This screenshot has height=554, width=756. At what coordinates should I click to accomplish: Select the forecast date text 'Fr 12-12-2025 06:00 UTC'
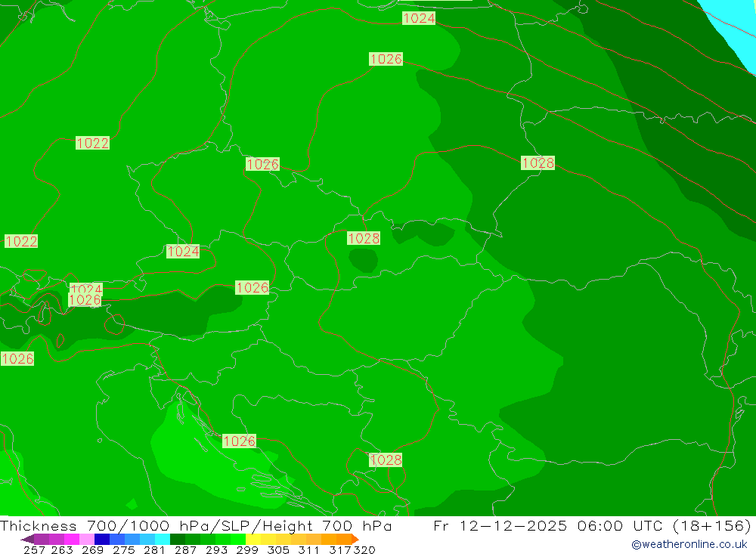point(549,525)
